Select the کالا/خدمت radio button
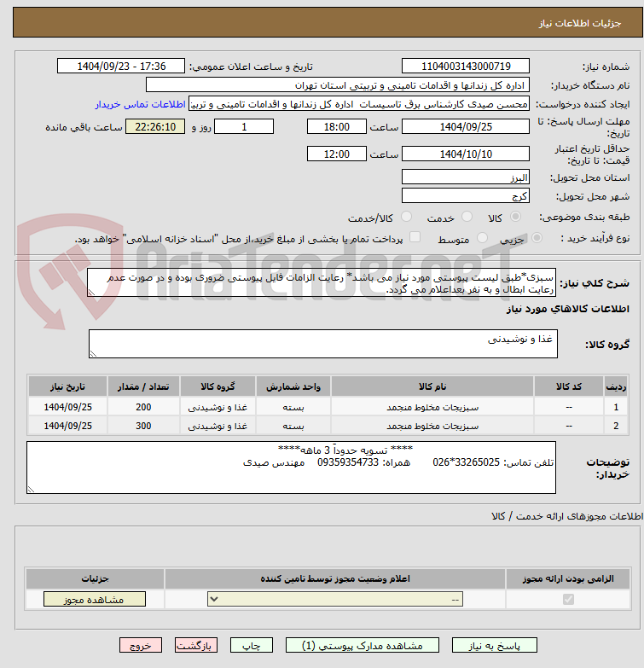644x668 pixels. pos(407,217)
